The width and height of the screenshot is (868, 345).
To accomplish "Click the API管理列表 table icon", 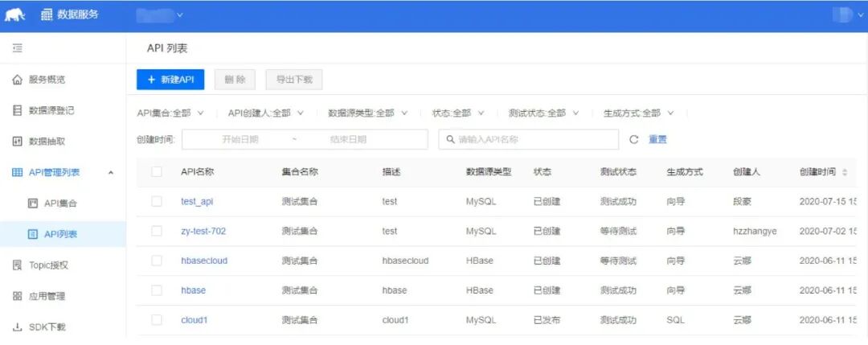I will tap(17, 173).
